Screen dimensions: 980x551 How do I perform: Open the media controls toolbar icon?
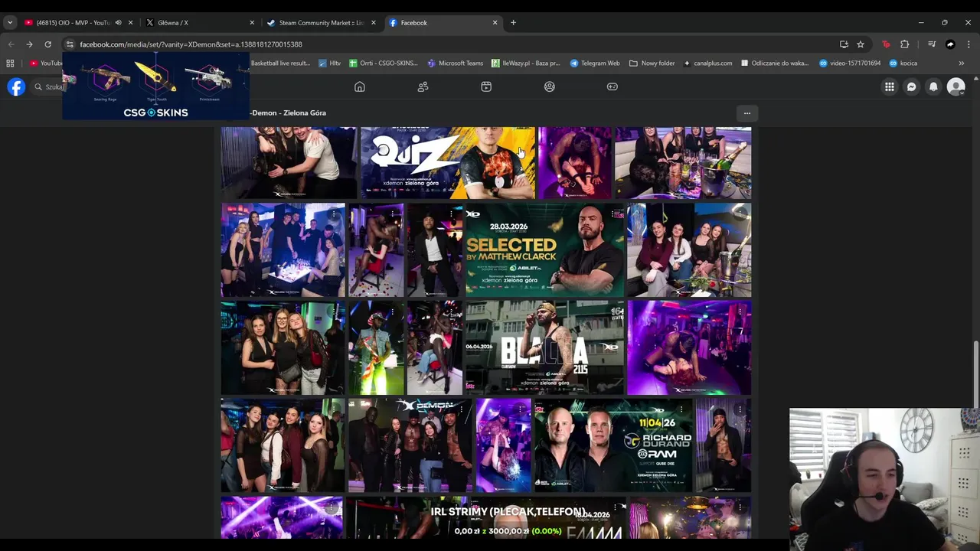[932, 44]
